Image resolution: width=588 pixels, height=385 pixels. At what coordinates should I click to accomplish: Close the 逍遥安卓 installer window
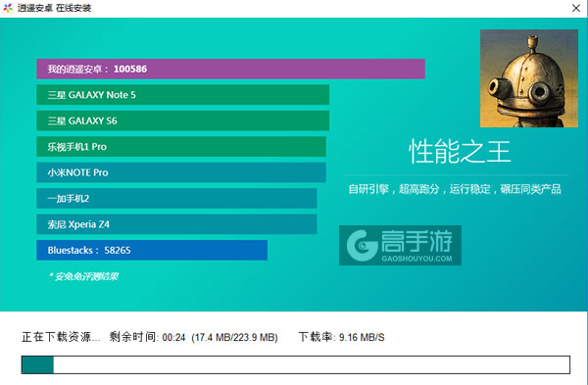(x=576, y=8)
